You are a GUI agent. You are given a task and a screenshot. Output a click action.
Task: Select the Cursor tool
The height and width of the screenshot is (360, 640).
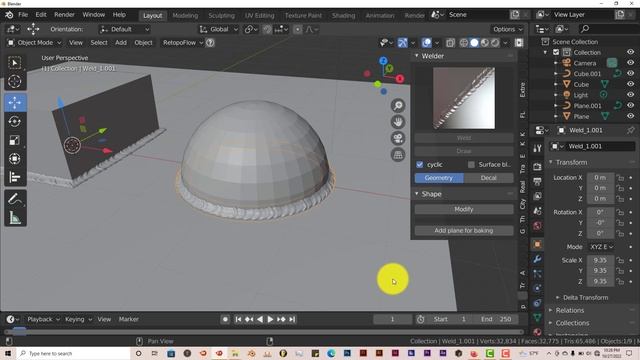tap(15, 81)
